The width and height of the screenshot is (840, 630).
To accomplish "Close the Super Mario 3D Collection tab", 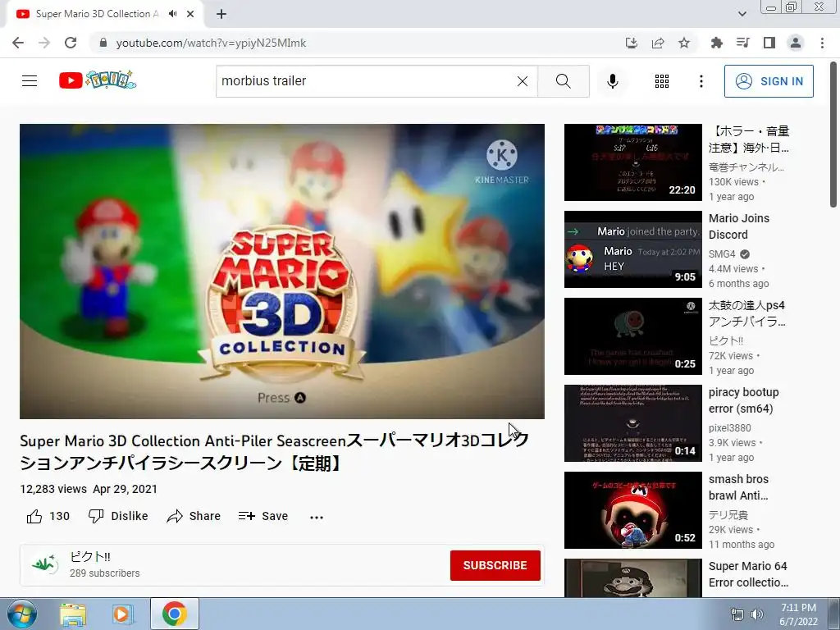I will coord(190,14).
